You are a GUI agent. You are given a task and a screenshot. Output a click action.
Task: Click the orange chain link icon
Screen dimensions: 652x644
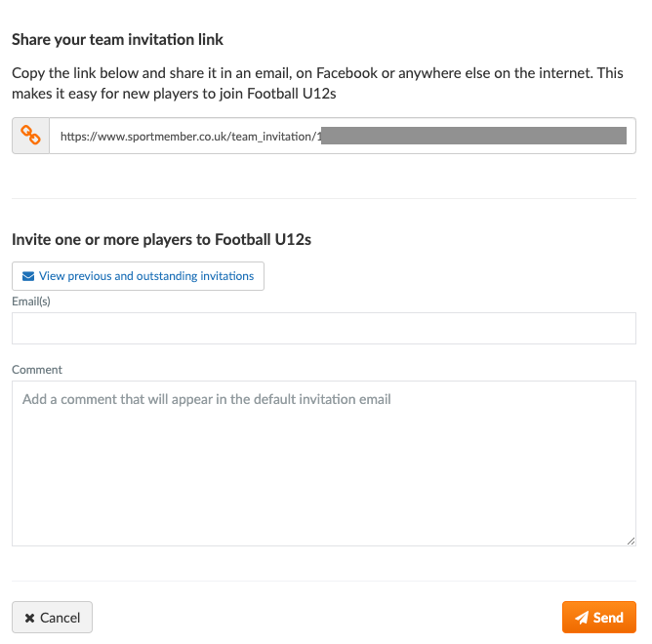[x=30, y=136]
